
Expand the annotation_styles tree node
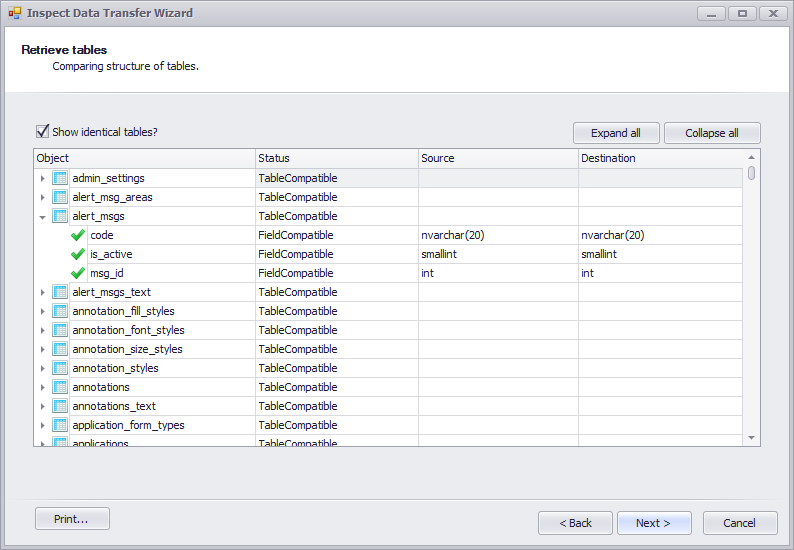43,368
